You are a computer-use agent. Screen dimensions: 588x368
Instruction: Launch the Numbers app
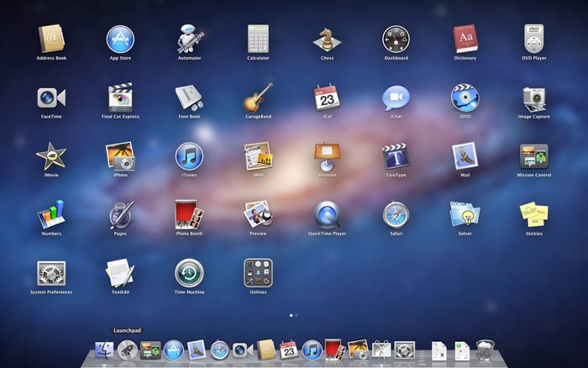(x=51, y=214)
